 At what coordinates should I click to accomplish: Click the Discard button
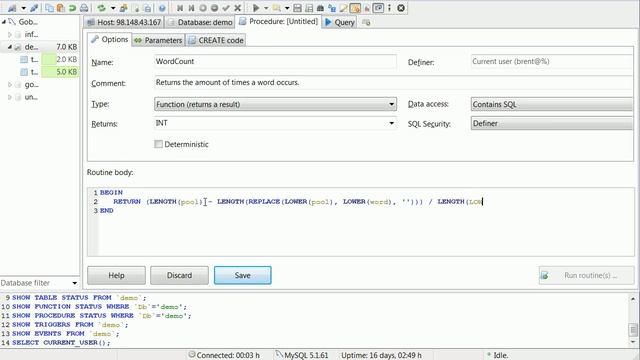click(x=179, y=276)
